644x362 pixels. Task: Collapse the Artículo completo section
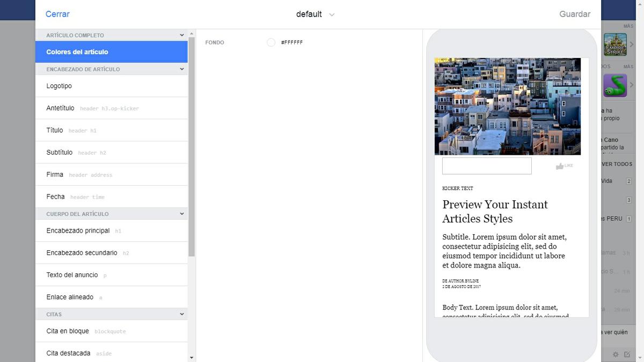coord(182,35)
